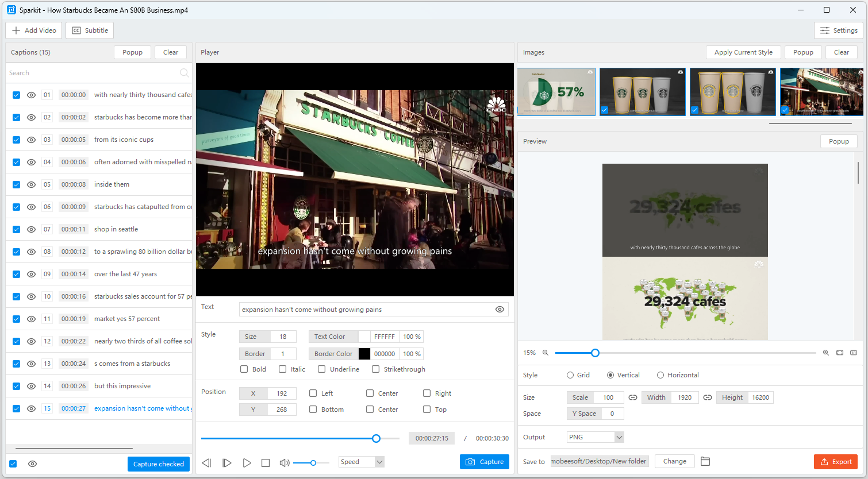Clear the Images panel
The width and height of the screenshot is (868, 479).
pyautogui.click(x=842, y=52)
